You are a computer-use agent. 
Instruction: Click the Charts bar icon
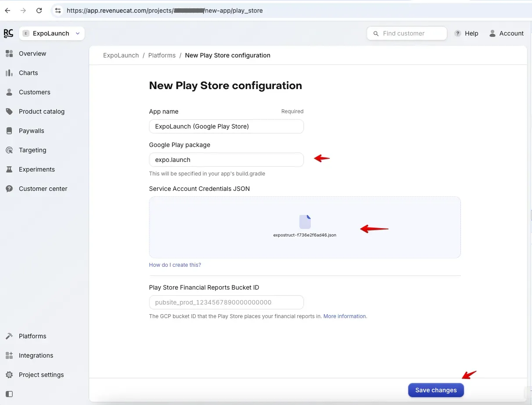pyautogui.click(x=9, y=73)
